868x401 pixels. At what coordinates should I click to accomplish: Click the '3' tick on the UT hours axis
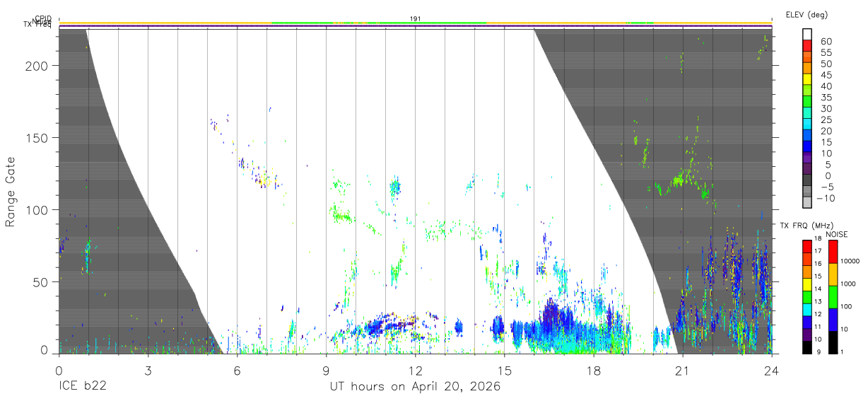pos(148,371)
